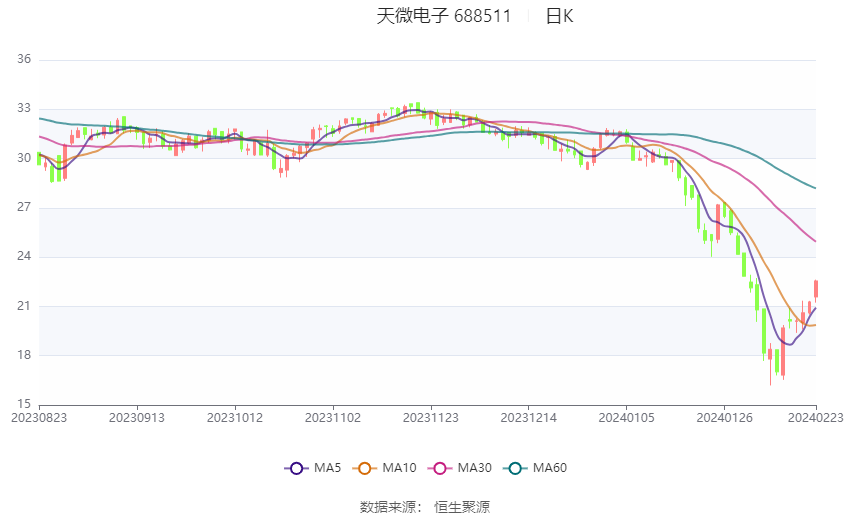Click the x-axis date 20231214

pyautogui.click(x=529, y=418)
